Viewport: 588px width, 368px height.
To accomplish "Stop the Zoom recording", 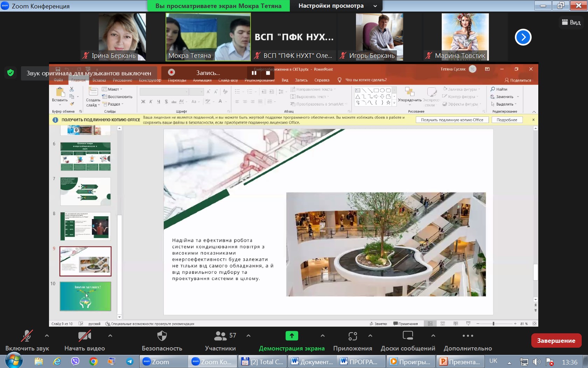I will pos(268,73).
